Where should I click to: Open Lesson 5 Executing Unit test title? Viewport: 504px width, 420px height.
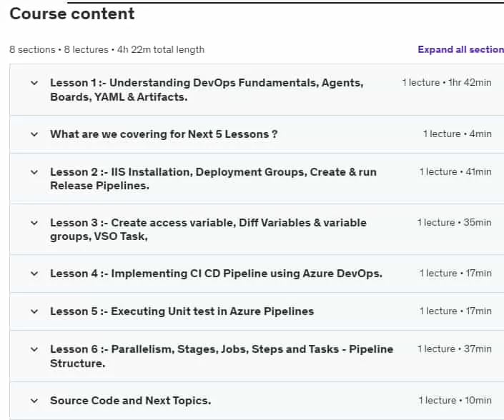[x=182, y=311]
